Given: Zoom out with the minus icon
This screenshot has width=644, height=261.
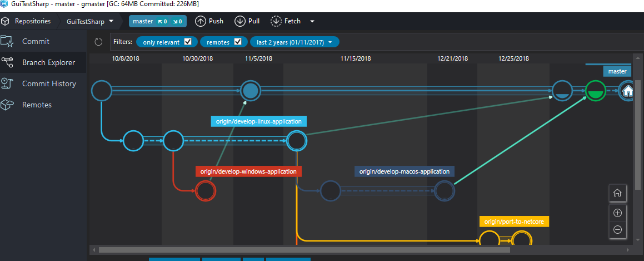Looking at the screenshot, I should click(x=617, y=229).
